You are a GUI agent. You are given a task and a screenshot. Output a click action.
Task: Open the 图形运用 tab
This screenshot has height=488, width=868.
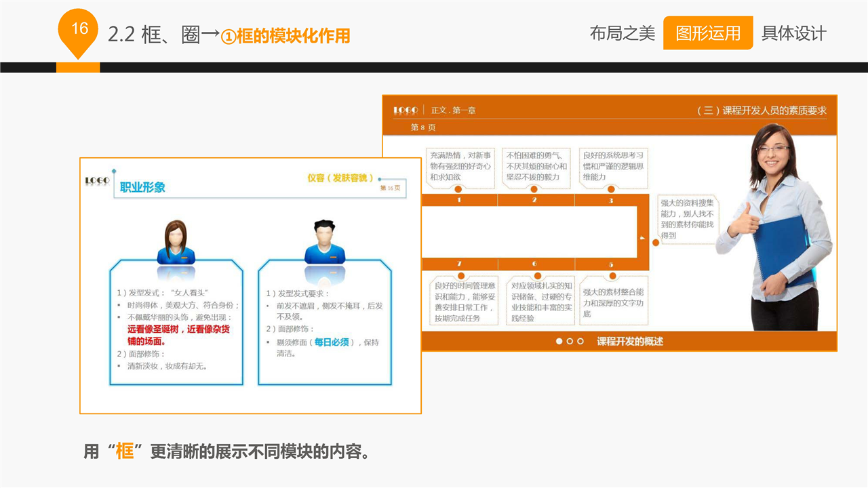click(707, 33)
